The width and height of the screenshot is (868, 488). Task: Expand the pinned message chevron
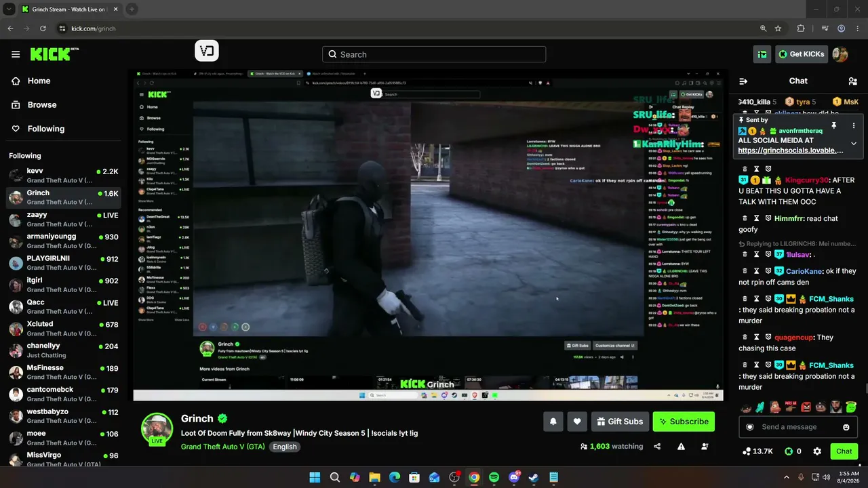tap(854, 144)
